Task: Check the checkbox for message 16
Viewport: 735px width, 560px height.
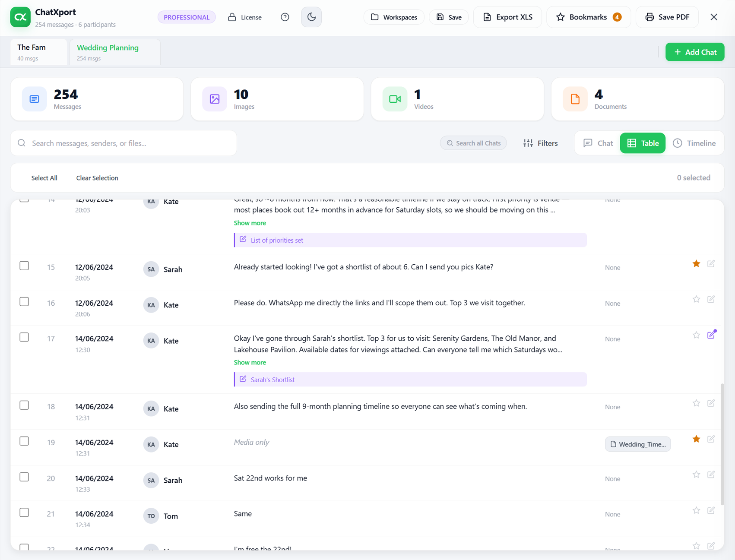Action: coord(24,301)
